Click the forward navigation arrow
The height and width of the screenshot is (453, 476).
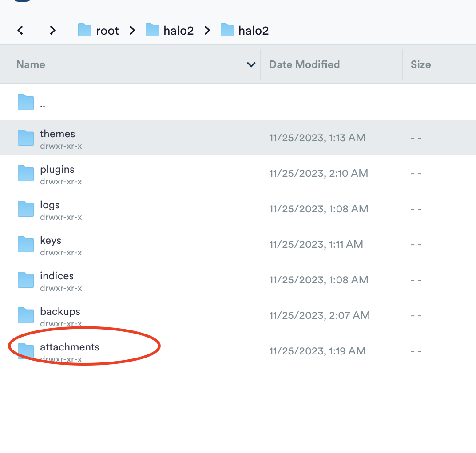tap(53, 30)
